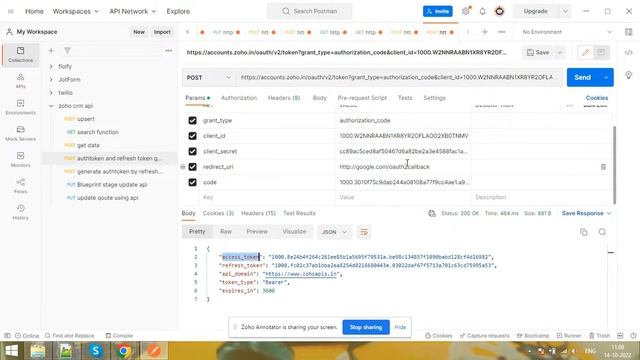Viewport: 640px width, 360px height.
Task: Open the APIs sidebar section
Action: [20, 80]
